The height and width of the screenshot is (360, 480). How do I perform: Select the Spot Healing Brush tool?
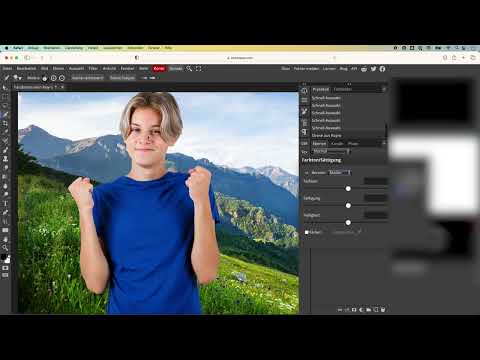coord(5,141)
